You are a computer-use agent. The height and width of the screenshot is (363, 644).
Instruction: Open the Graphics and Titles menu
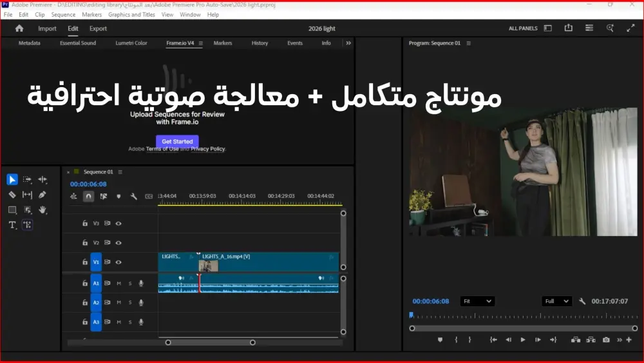(131, 14)
